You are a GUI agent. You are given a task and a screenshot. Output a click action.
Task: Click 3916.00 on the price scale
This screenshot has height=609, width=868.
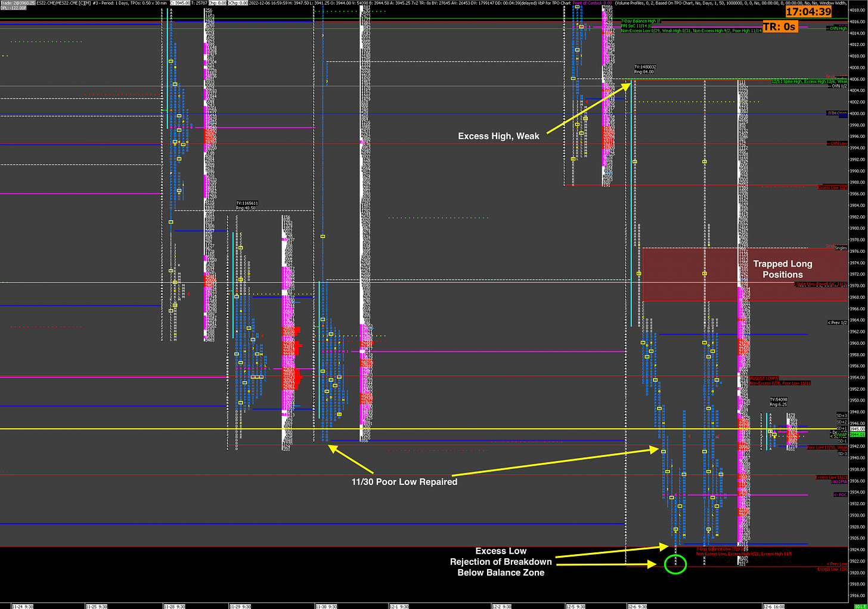tap(857, 595)
